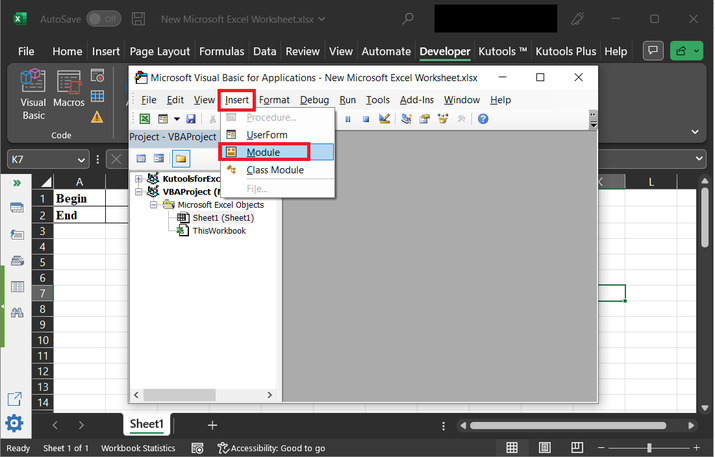Select Class Module in Insert menu
Viewport: 715px width, 457px height.
click(277, 170)
